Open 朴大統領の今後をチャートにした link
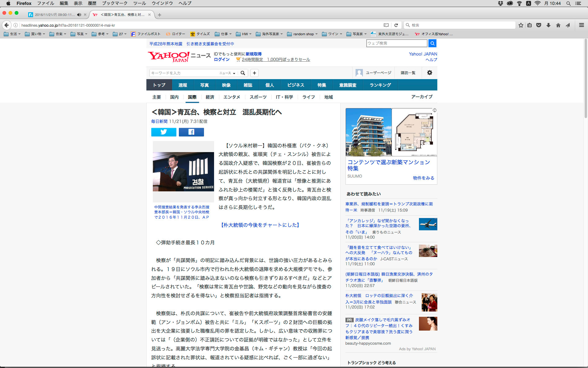 pyautogui.click(x=260, y=225)
